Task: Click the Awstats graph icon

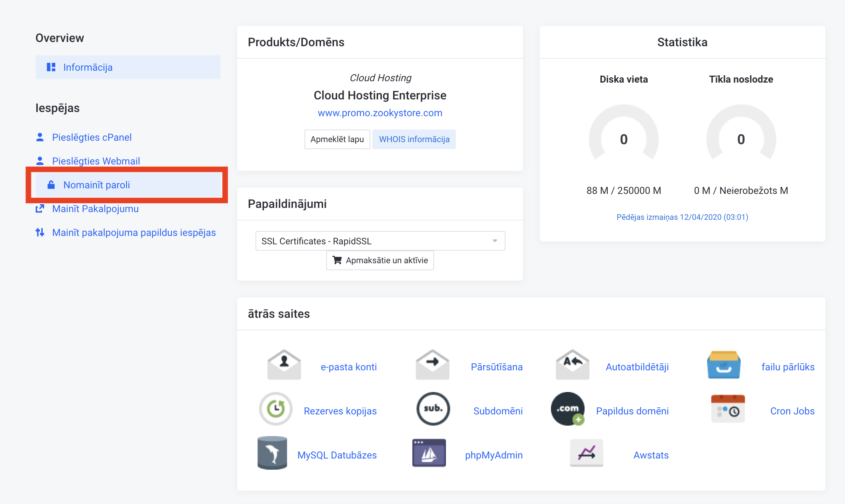Action: (x=586, y=453)
